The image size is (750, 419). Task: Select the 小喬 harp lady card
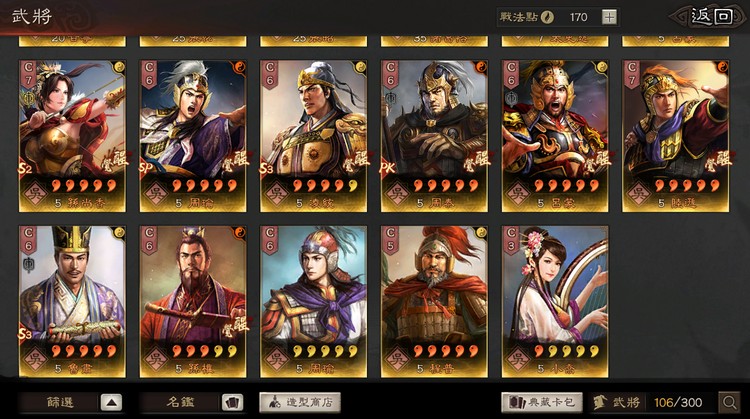pyautogui.click(x=555, y=301)
